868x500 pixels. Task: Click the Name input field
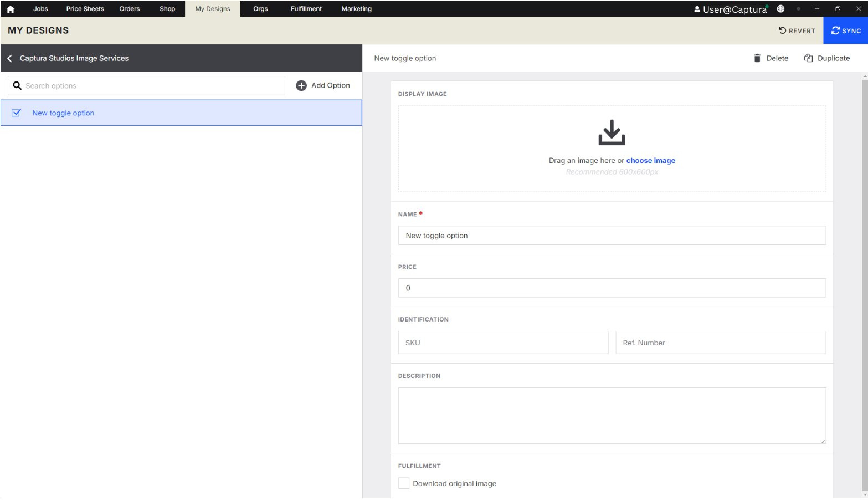click(612, 236)
